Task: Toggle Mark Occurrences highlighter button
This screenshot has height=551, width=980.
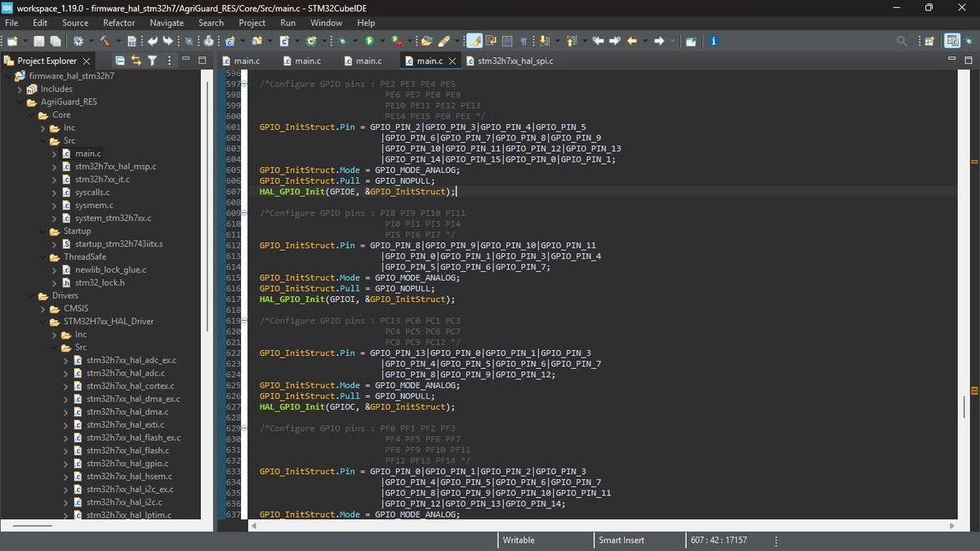Action: [x=474, y=41]
